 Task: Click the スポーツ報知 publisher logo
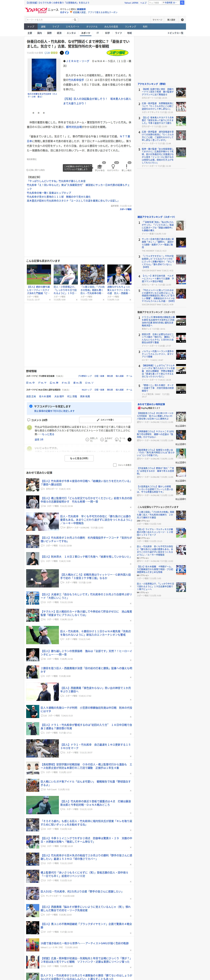click(x=117, y=53)
